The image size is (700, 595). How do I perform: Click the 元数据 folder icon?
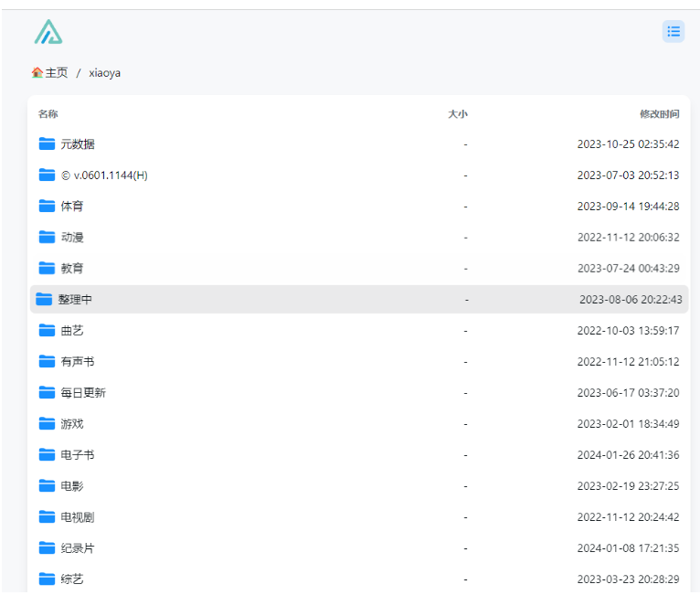(48, 143)
